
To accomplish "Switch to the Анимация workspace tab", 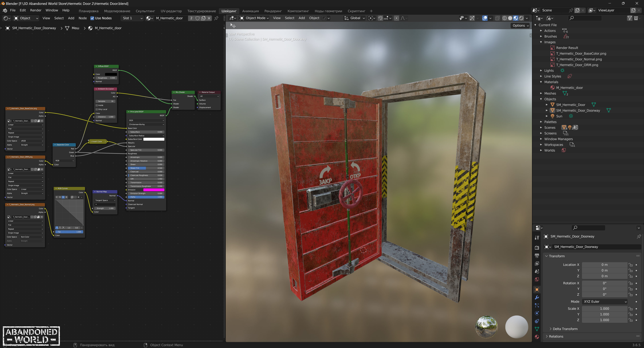I will tap(250, 11).
